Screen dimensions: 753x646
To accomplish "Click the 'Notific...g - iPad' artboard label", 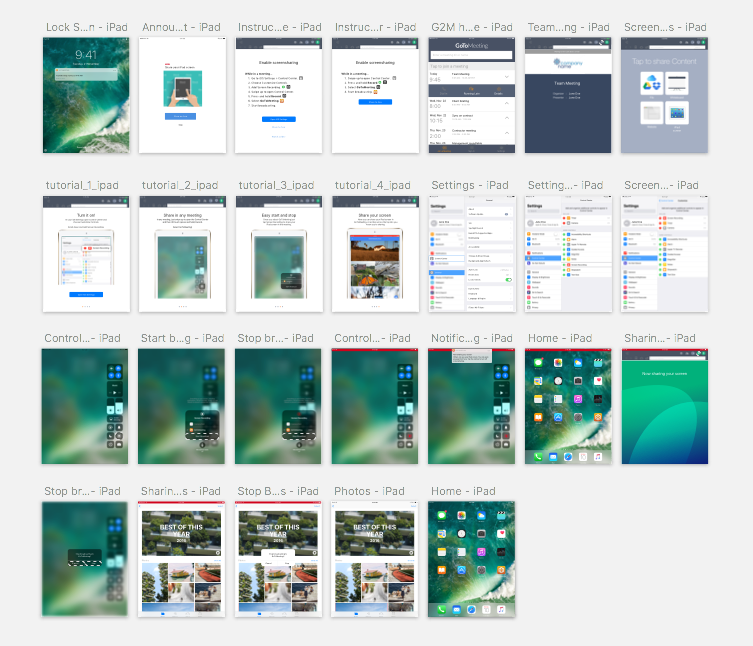I will 472,338.
